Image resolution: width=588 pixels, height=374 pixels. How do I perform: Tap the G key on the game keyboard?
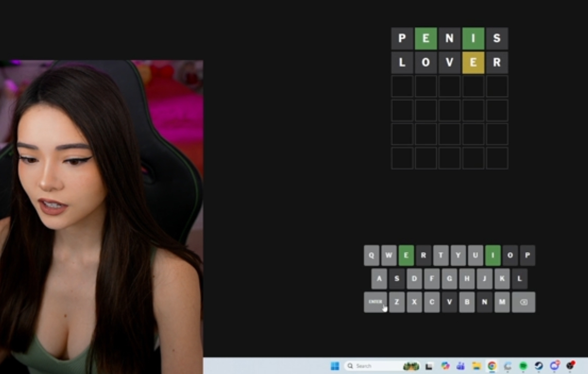point(449,279)
